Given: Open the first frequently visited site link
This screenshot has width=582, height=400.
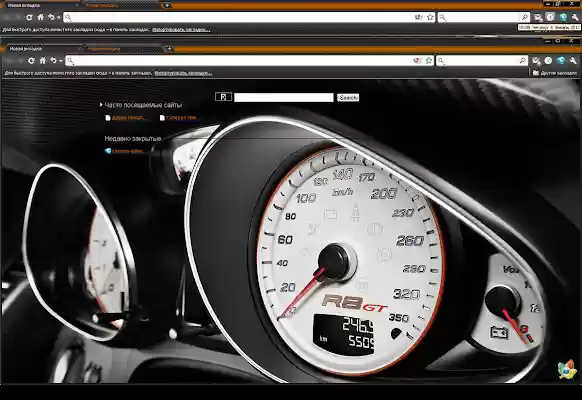Looking at the screenshot, I should [126, 118].
